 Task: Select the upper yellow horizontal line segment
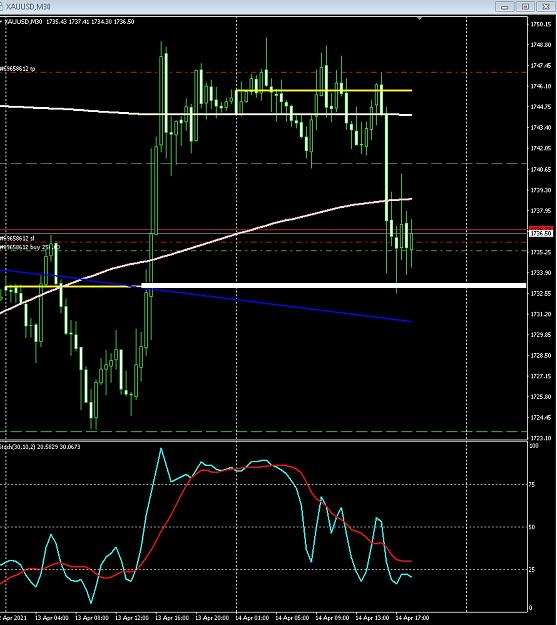(324, 91)
